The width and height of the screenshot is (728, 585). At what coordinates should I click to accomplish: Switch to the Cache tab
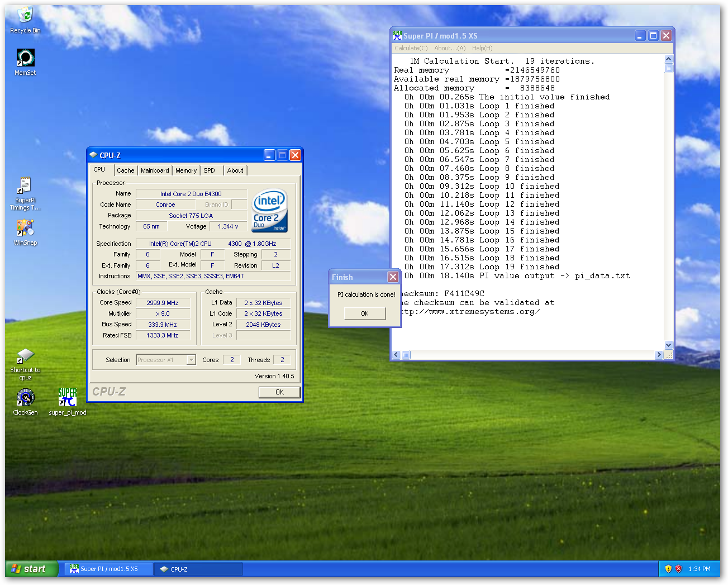[x=126, y=170]
